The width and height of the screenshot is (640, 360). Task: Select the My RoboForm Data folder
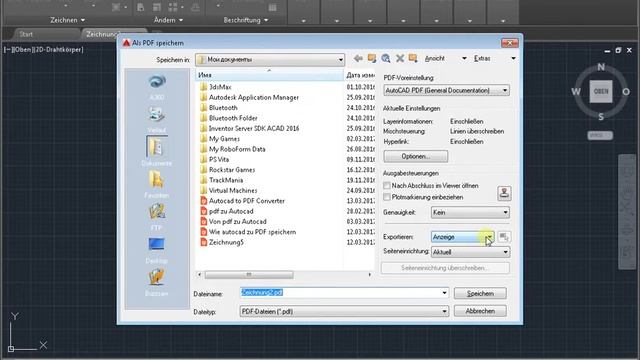tap(233, 149)
